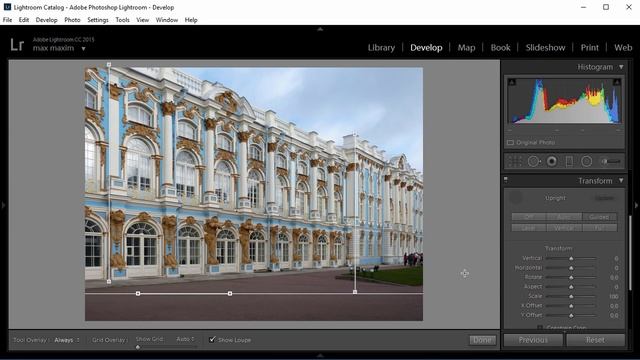Switch to the Slideshow module
This screenshot has width=640, height=360.
[545, 48]
